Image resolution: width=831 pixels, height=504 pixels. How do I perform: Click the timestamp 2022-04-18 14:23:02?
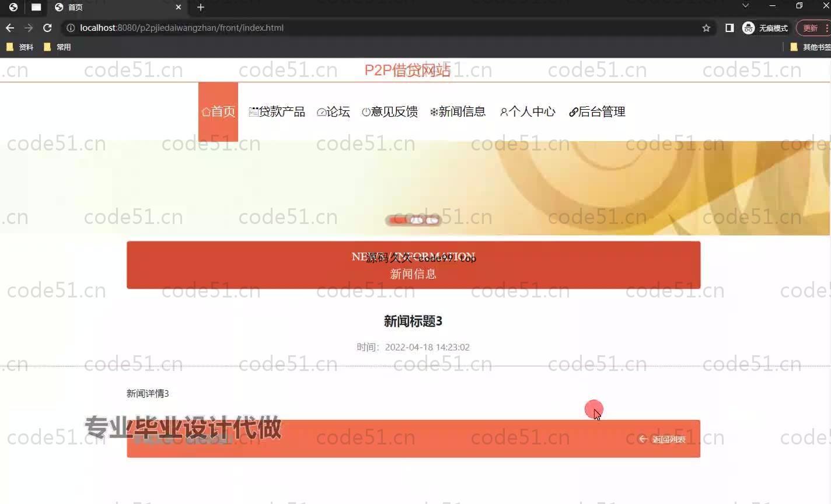coord(427,347)
